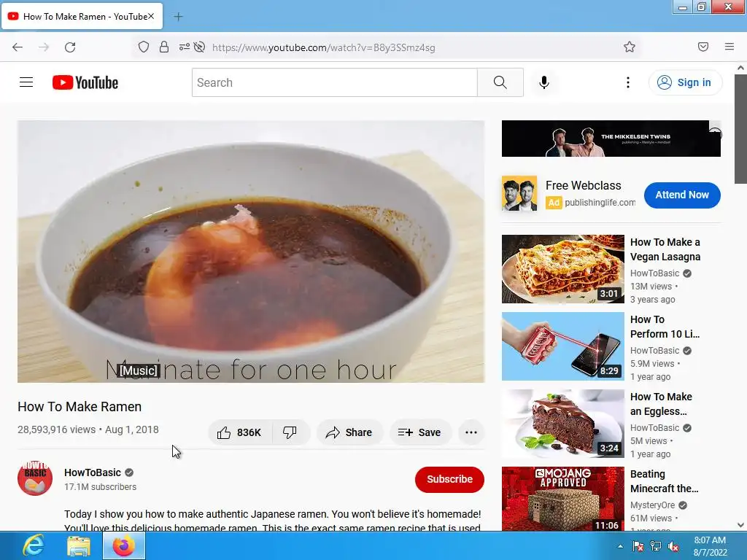Click the video player to pause
This screenshot has height=560, width=747.
tap(251, 251)
